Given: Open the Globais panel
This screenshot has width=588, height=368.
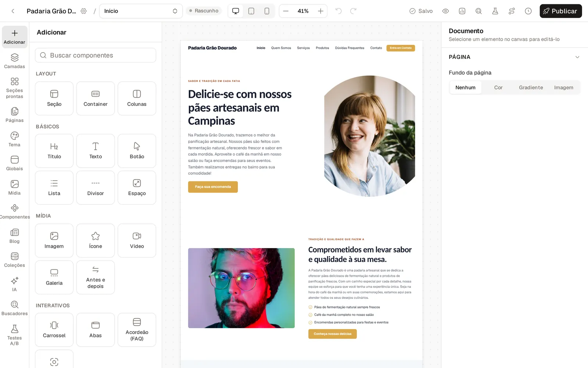Looking at the screenshot, I should tap(14, 163).
